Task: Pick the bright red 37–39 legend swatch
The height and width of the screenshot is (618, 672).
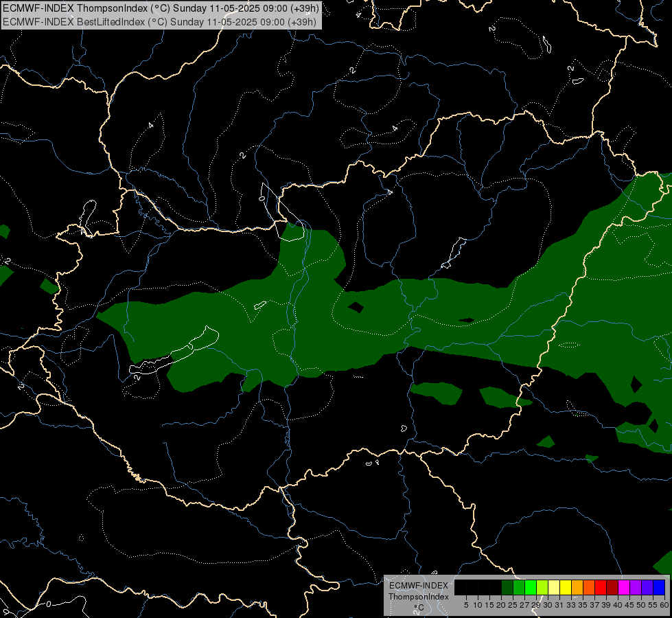Action: [601, 587]
